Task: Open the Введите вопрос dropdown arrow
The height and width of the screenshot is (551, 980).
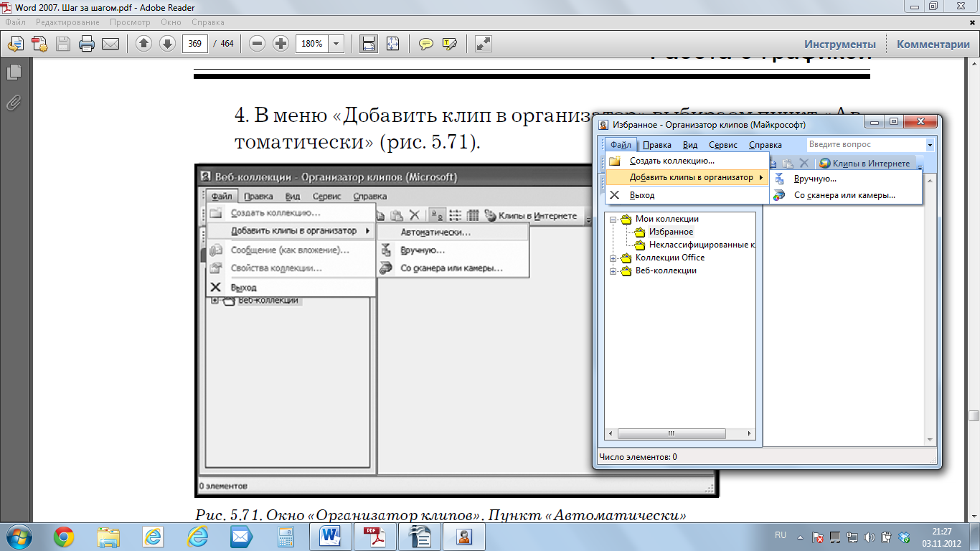Action: point(930,145)
